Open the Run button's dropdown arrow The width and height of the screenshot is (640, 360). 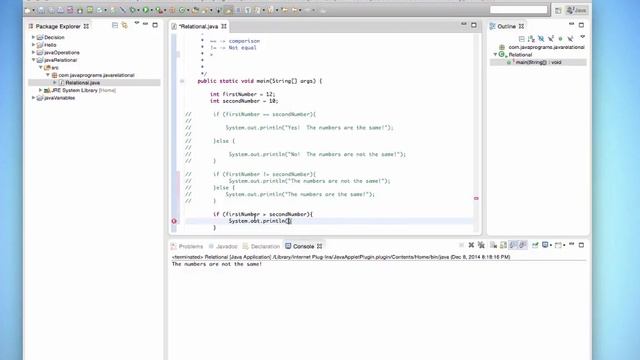(151, 10)
